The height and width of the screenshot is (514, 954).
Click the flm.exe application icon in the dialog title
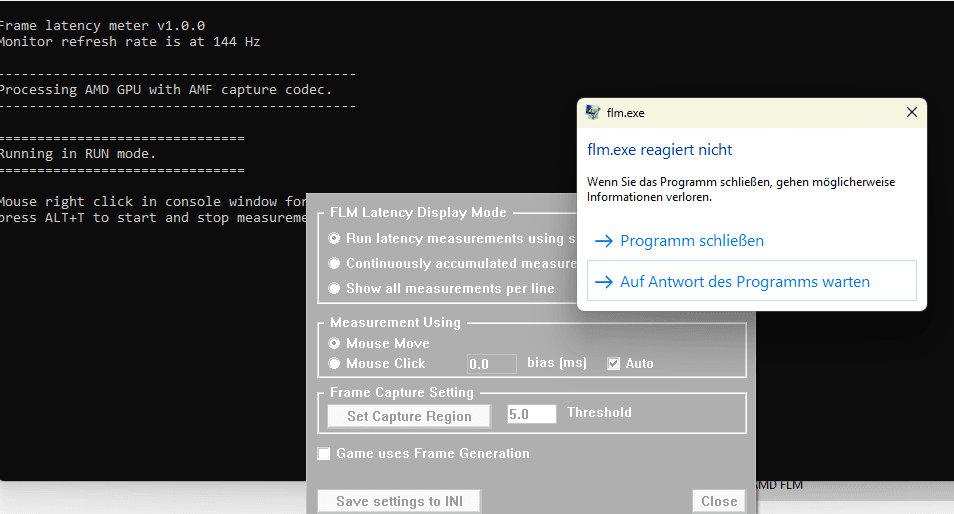(x=593, y=113)
